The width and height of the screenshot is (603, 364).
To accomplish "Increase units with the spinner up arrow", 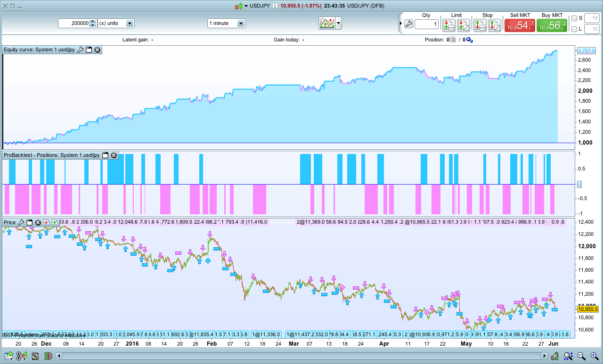I will 93,21.
